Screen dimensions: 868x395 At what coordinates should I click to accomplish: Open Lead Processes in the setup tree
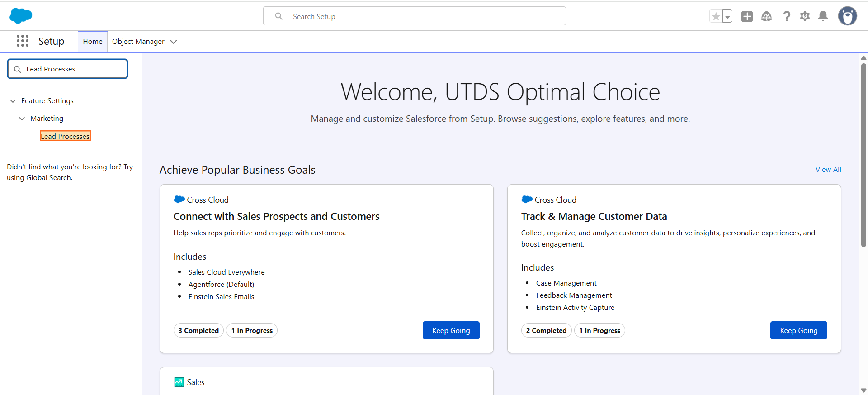coord(66,136)
